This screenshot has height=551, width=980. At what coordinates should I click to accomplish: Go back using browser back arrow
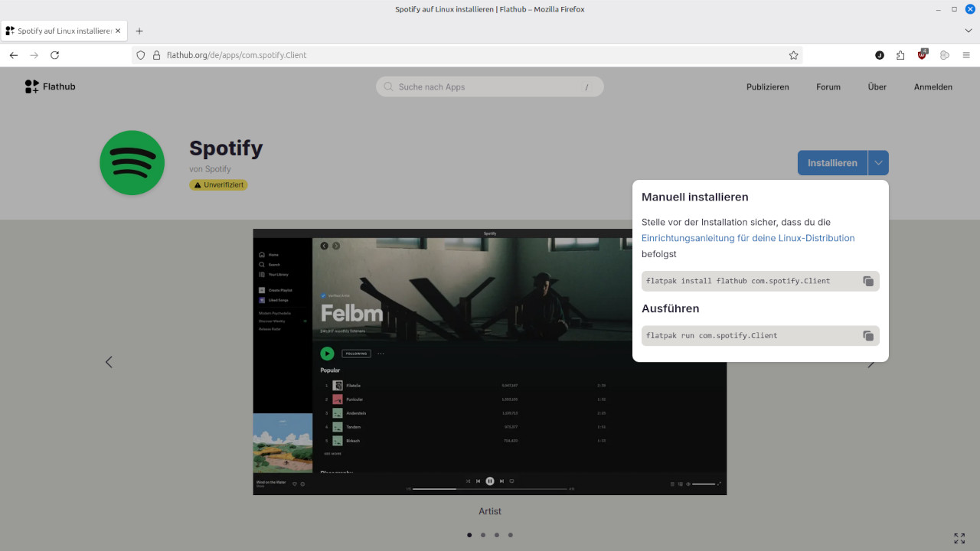[14, 55]
